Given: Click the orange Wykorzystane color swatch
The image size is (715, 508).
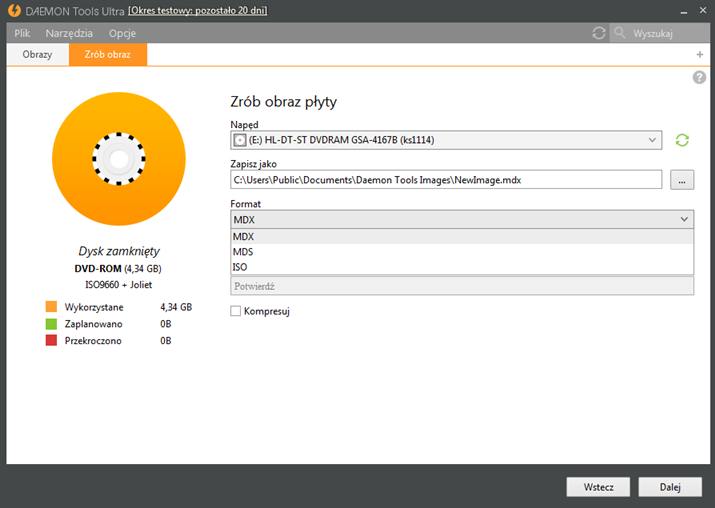Looking at the screenshot, I should pyautogui.click(x=51, y=306).
